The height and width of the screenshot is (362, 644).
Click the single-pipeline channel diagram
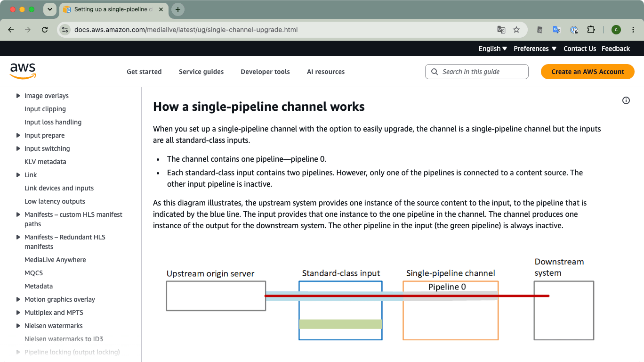pyautogui.click(x=380, y=299)
